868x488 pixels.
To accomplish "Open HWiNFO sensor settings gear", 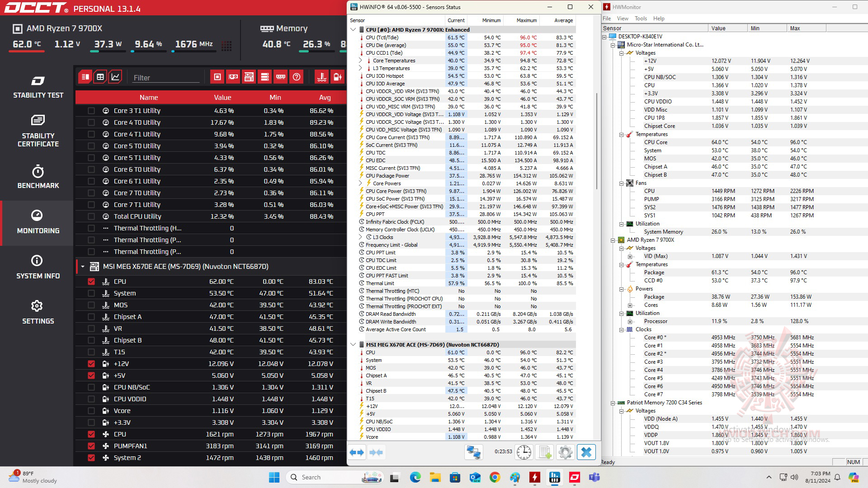I will tap(565, 452).
